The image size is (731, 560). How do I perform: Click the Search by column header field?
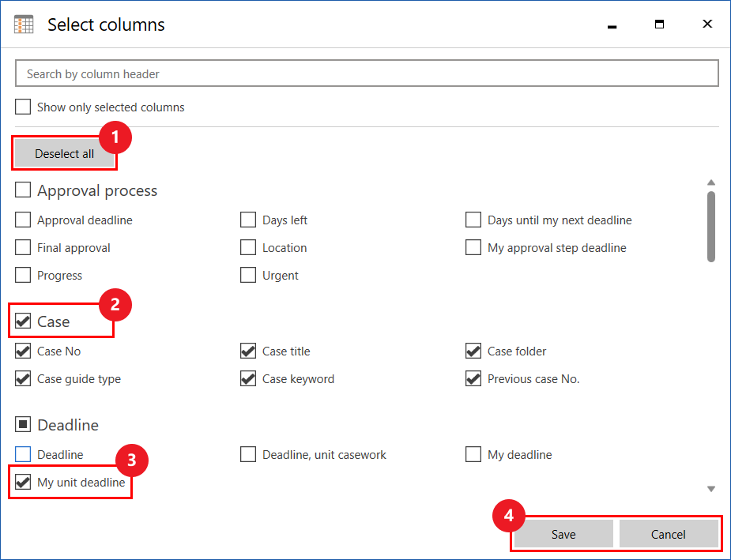367,73
